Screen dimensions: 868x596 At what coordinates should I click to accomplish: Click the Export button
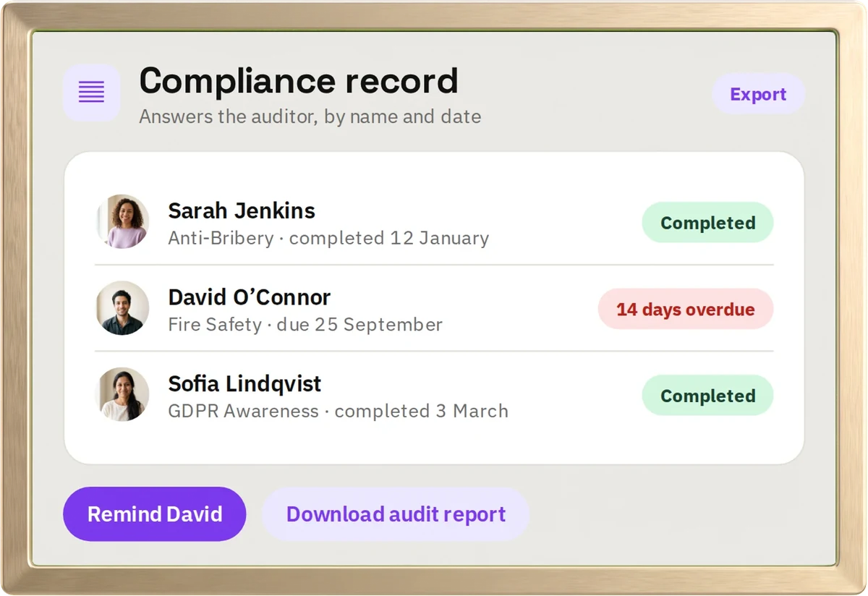[x=758, y=94]
